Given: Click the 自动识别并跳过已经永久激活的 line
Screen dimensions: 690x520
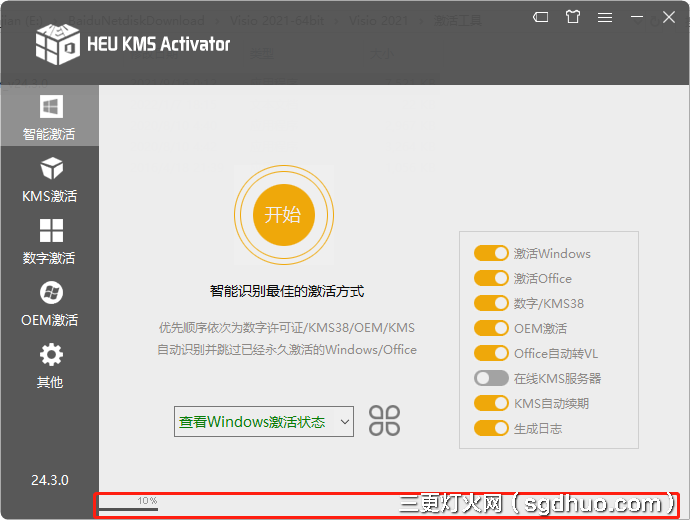Looking at the screenshot, I should click(x=287, y=350).
